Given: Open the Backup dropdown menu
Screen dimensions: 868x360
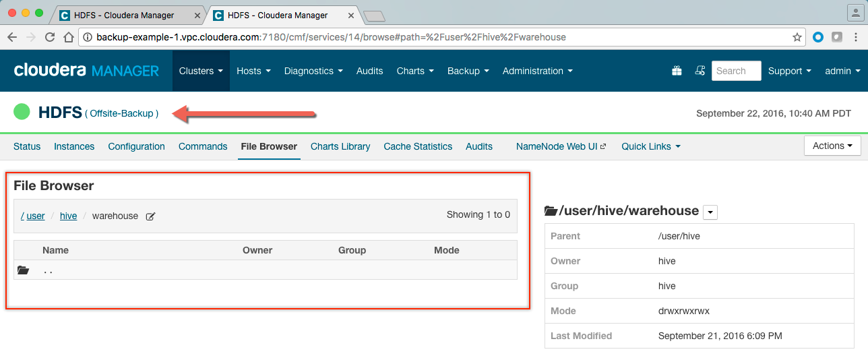Looking at the screenshot, I should [468, 71].
